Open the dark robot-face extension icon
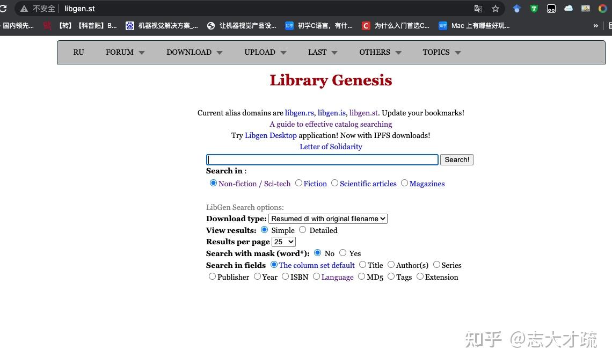The width and height of the screenshot is (612, 364). point(551,9)
